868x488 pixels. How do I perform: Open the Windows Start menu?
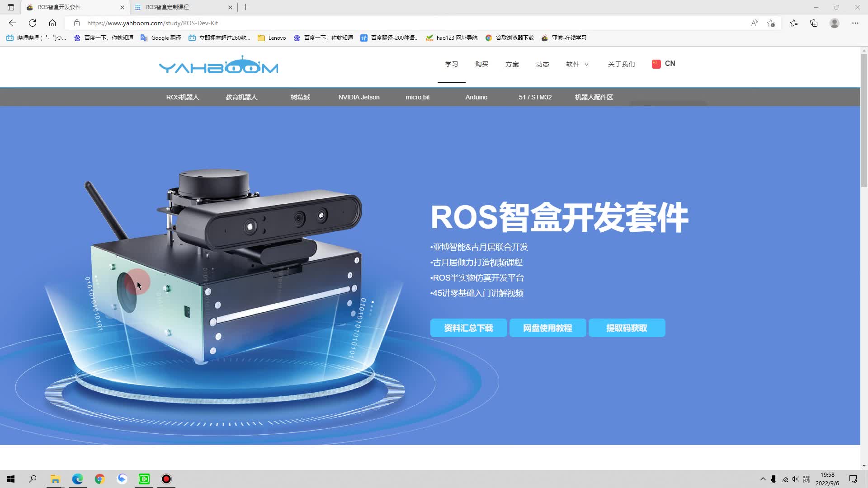11,479
